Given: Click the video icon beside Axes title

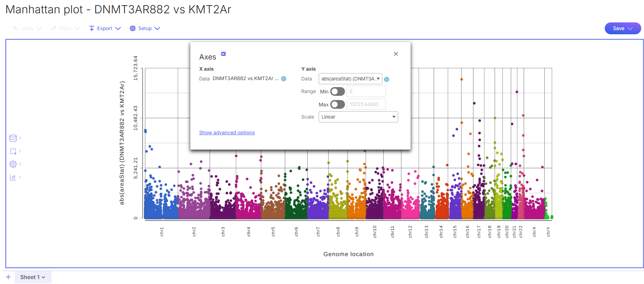Looking at the screenshot, I should click(223, 54).
